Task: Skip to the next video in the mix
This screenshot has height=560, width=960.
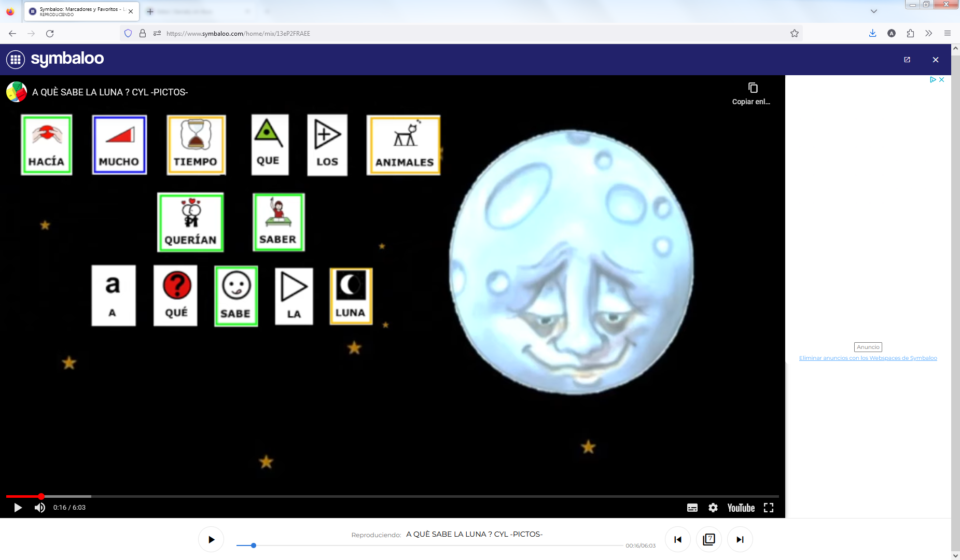Action: click(x=741, y=539)
